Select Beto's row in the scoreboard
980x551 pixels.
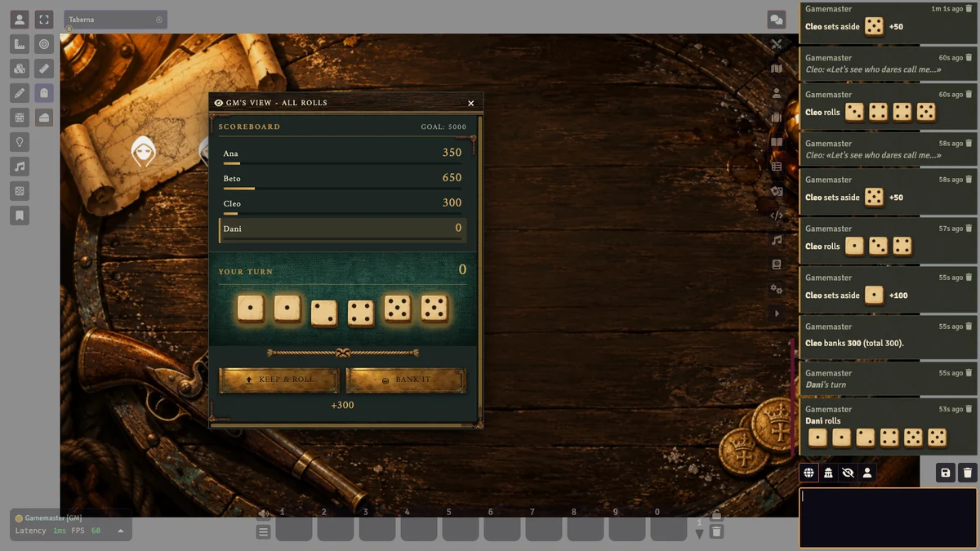click(x=342, y=179)
